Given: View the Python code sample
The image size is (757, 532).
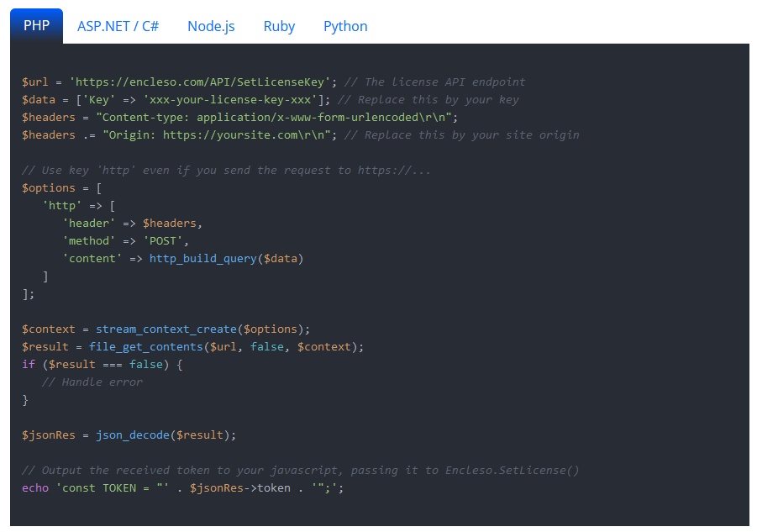Looking at the screenshot, I should [345, 26].
